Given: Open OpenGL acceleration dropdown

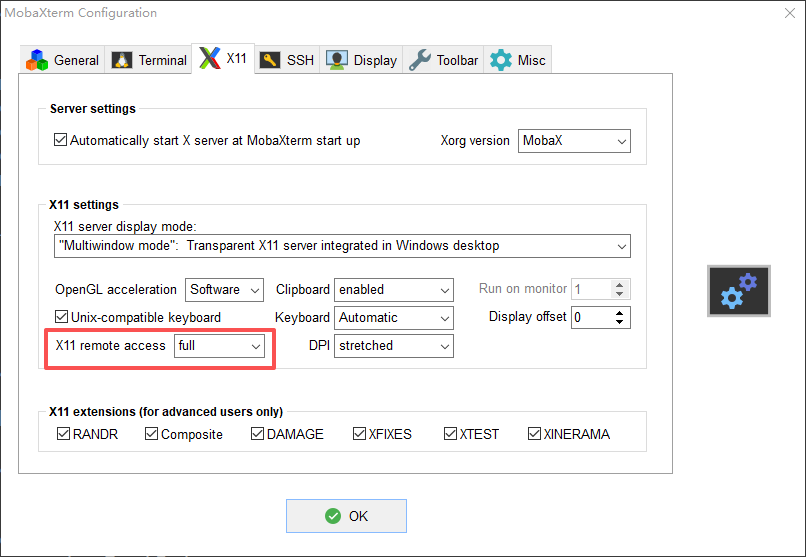Looking at the screenshot, I should pos(224,290).
